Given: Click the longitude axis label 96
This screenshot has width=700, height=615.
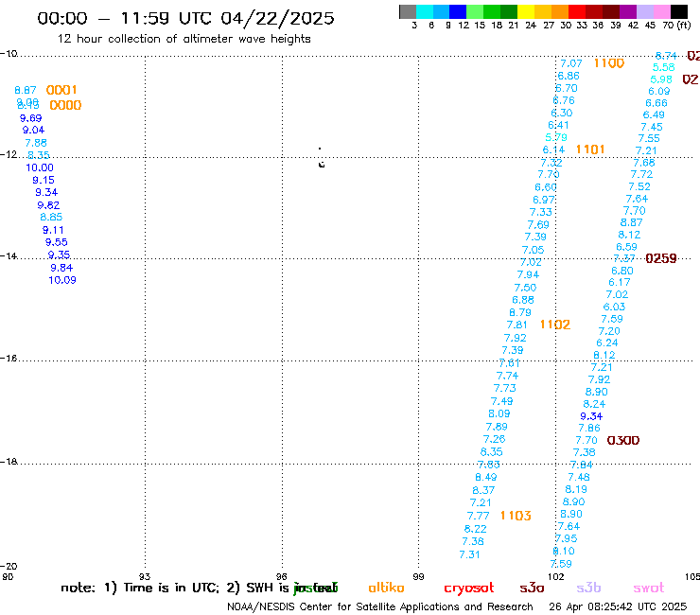Looking at the screenshot, I should [x=282, y=576].
